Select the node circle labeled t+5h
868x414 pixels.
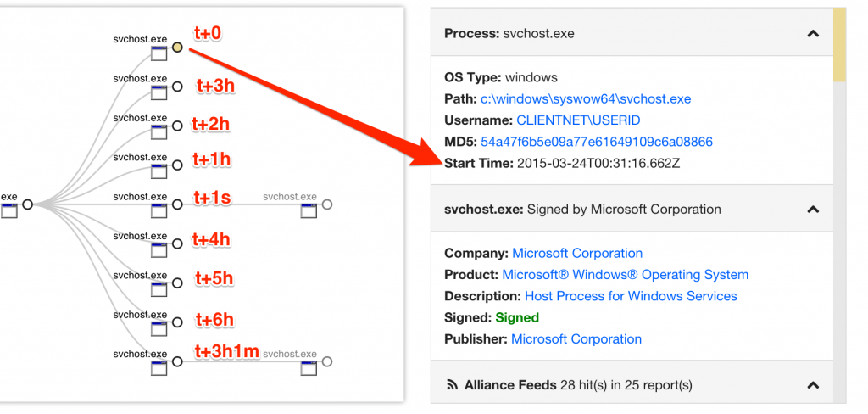177,283
